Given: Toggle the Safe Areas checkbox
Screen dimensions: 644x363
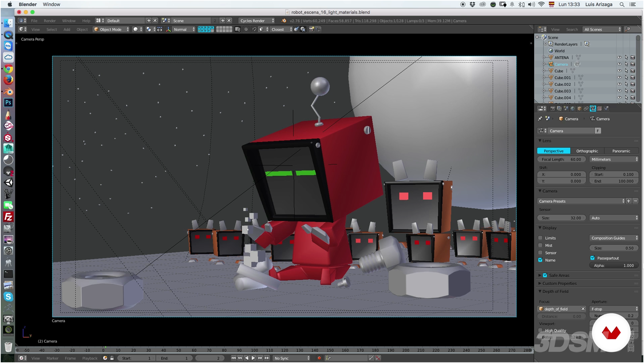Looking at the screenshot, I should pyautogui.click(x=545, y=275).
